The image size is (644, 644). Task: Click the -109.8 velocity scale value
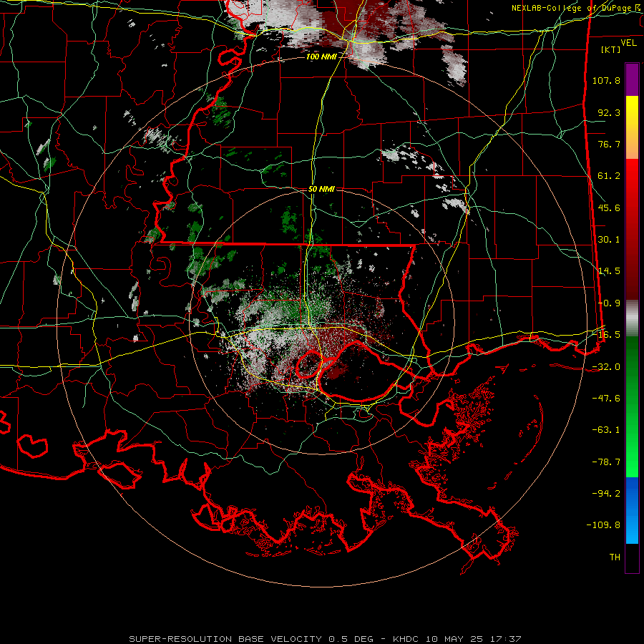[x=603, y=525]
